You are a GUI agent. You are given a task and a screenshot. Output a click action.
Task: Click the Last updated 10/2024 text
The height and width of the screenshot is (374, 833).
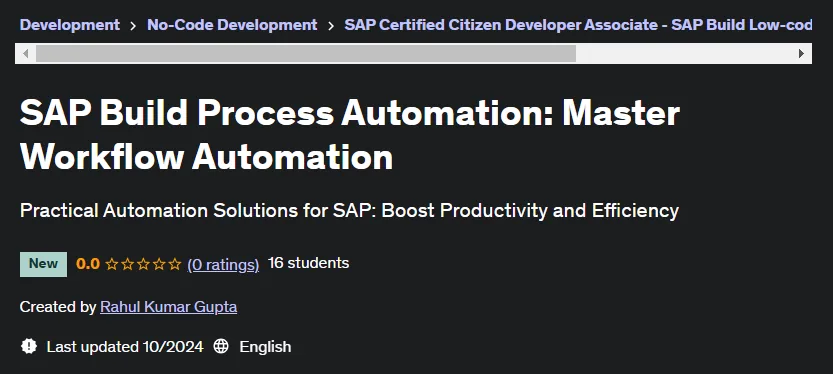[125, 347]
